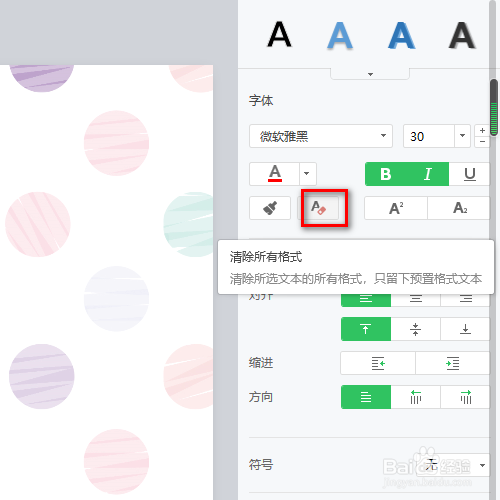Toggle underline formatting
Image resolution: width=500 pixels, height=500 pixels.
point(470,174)
